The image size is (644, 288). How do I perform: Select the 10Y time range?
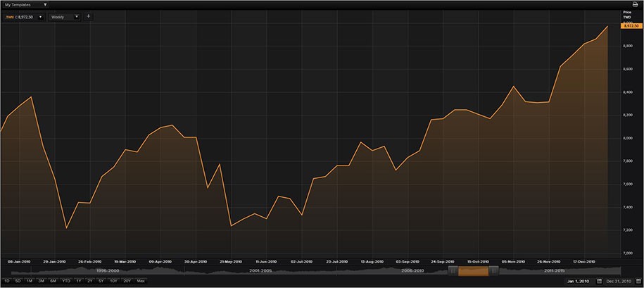click(114, 281)
